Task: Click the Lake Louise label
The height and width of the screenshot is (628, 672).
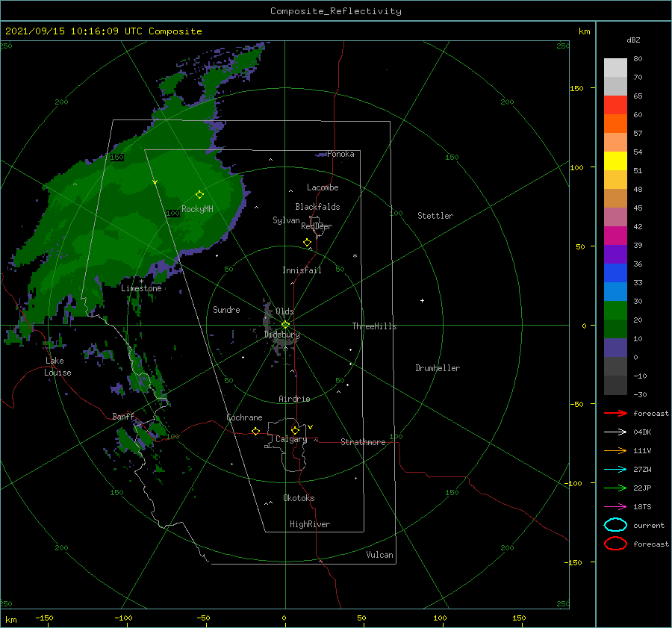Action: click(x=57, y=367)
